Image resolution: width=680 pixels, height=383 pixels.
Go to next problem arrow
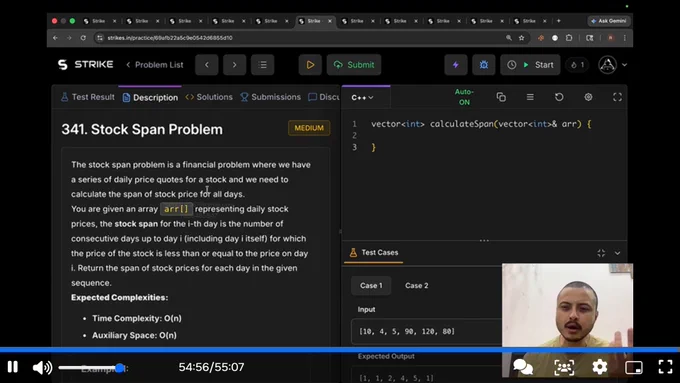(235, 65)
